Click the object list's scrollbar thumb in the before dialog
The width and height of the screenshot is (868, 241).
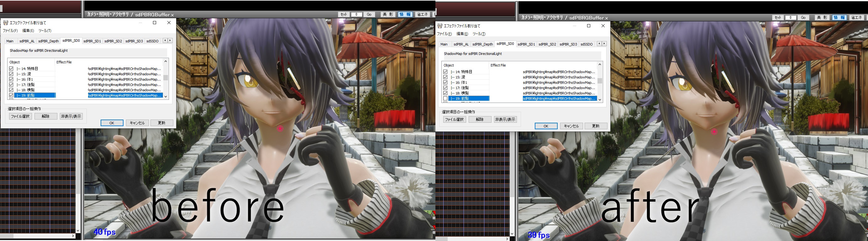click(166, 78)
